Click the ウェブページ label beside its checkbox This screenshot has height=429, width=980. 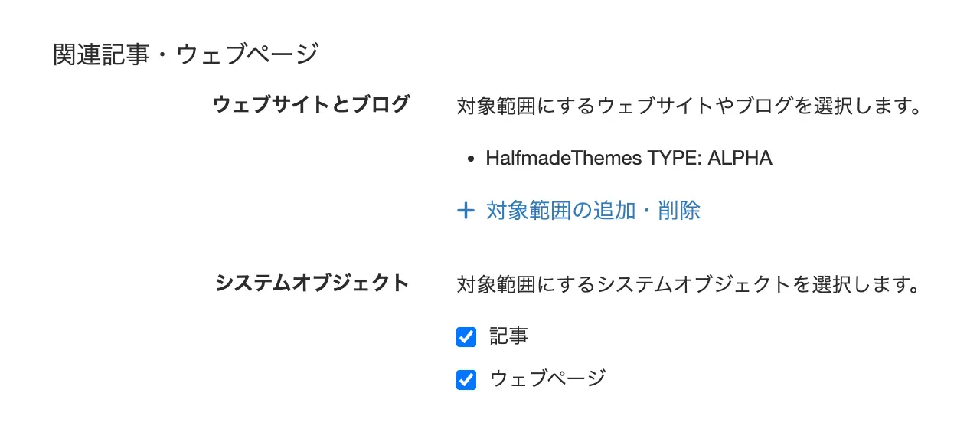tap(547, 378)
